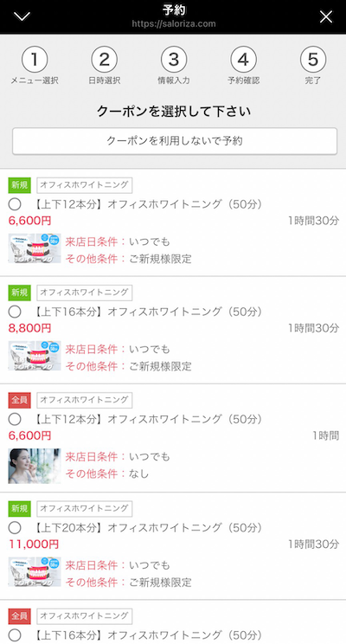
Task: Click the green 新規 badge on first coupon
Action: point(19,185)
